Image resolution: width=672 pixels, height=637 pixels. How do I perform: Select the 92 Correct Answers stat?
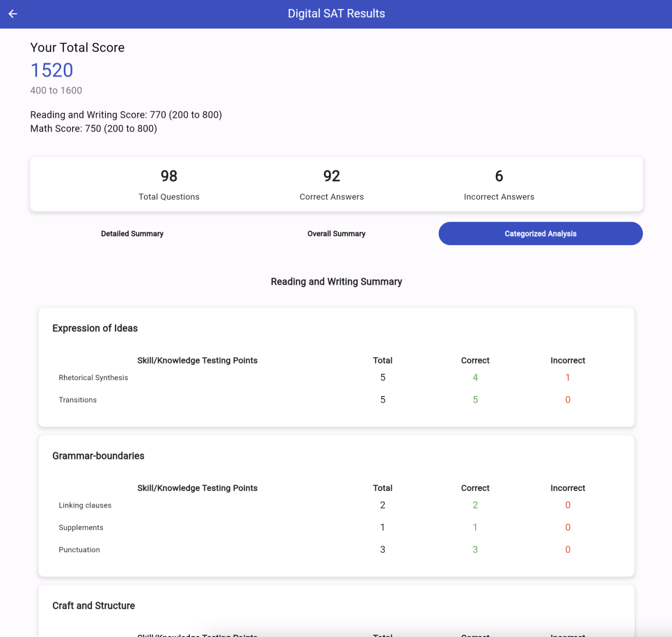(x=331, y=184)
